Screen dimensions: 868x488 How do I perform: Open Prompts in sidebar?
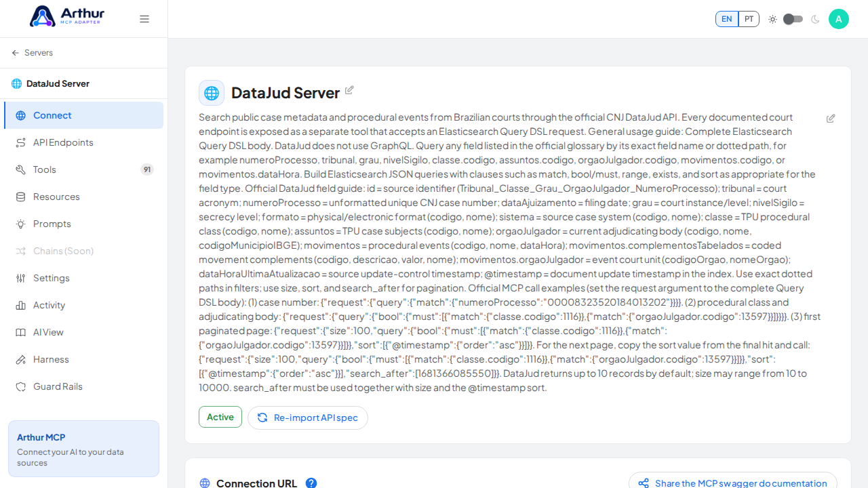pyautogui.click(x=83, y=224)
